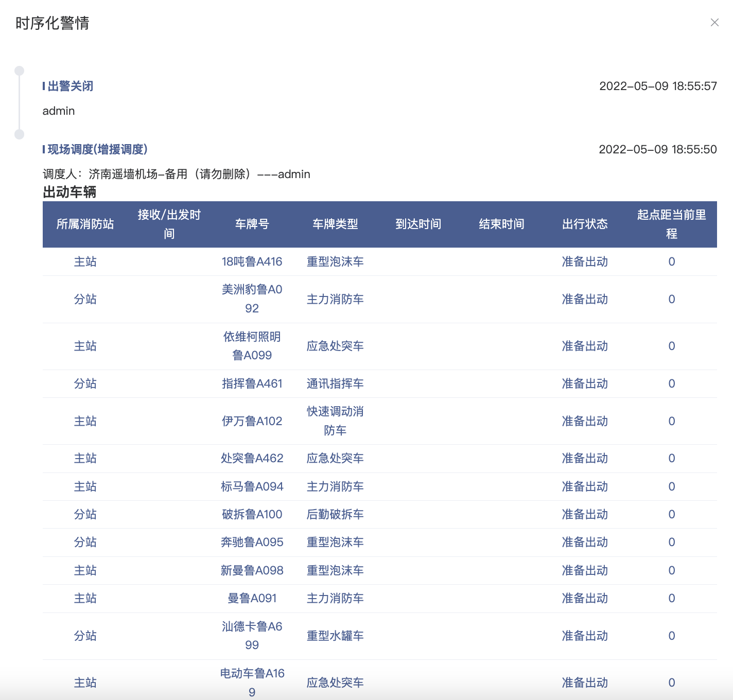733x700 pixels.
Task: Click 主站 in the 18吨鲁A416 row
Action: click(x=85, y=261)
